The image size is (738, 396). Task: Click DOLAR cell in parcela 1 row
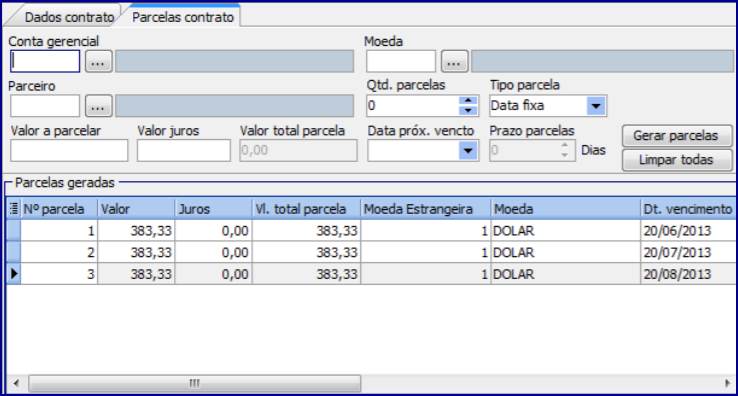(566, 231)
